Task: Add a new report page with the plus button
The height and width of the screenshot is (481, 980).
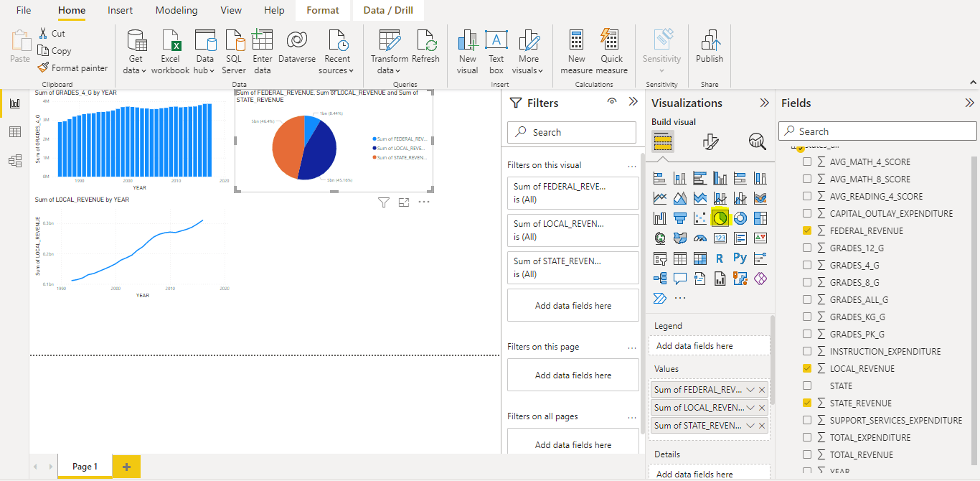Action: point(126,466)
